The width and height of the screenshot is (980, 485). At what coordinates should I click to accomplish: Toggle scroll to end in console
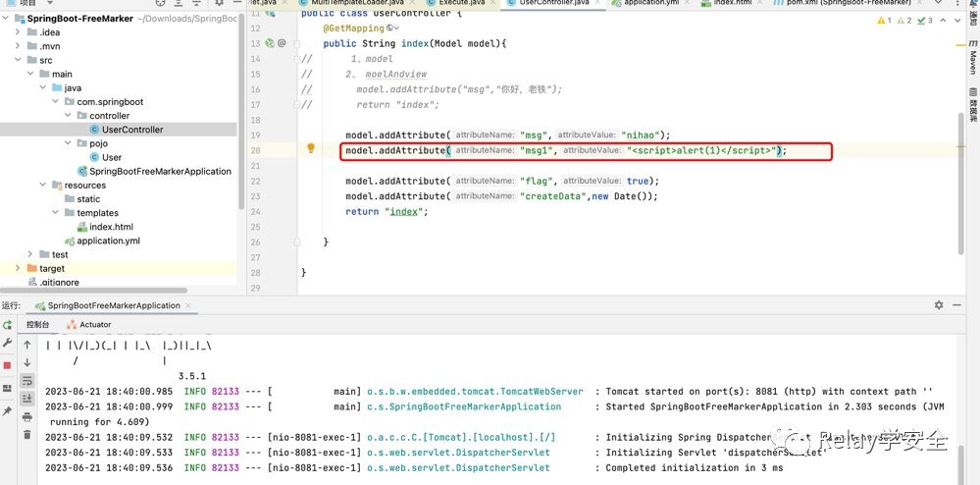tap(26, 398)
